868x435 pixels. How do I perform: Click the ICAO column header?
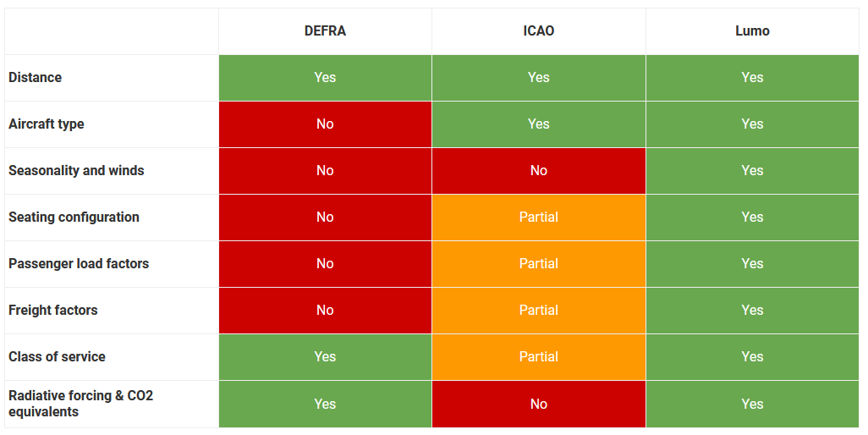tap(539, 31)
